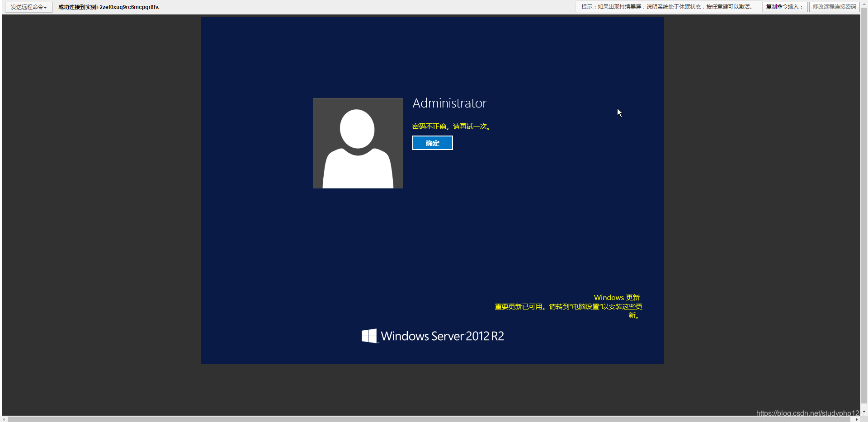Click the scroll right arrow

click(857, 419)
